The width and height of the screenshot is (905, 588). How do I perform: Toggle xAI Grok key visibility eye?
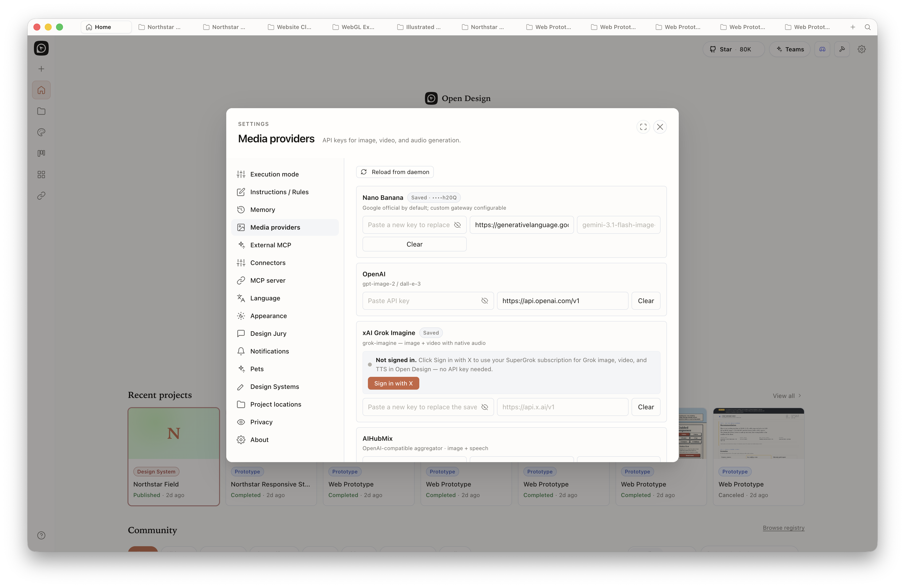tap(484, 407)
